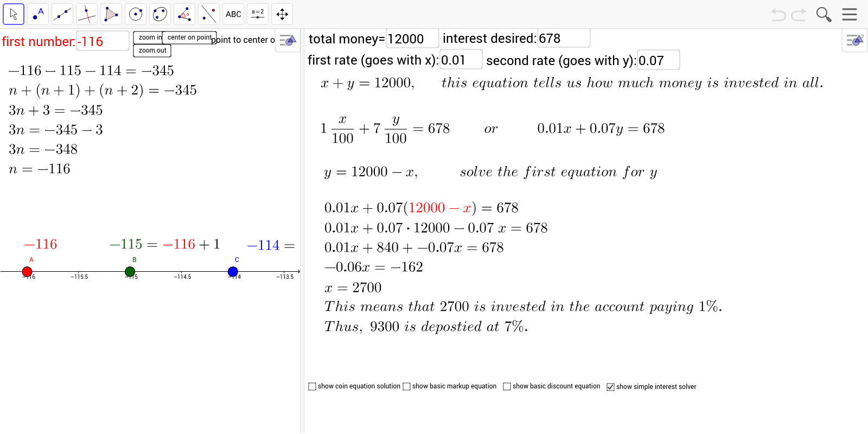This screenshot has height=434, width=868.
Task: Select the Ellipse tool
Action: click(x=160, y=14)
